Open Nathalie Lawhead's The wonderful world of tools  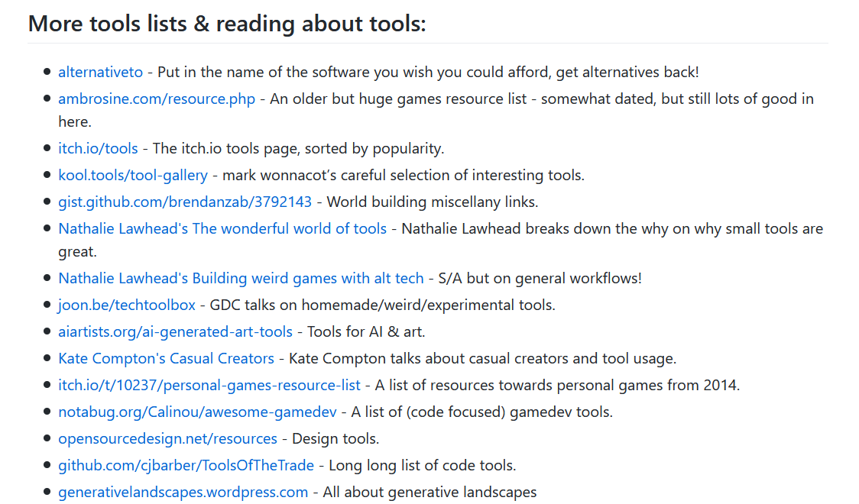(x=222, y=229)
